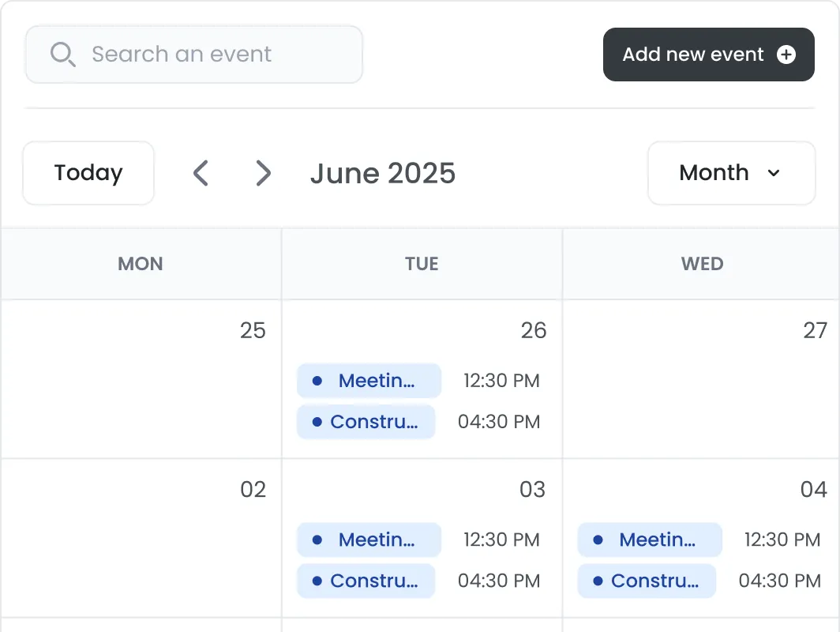Click the chevron arrow beside Month
Viewport: 840px width, 632px height.
[774, 173]
